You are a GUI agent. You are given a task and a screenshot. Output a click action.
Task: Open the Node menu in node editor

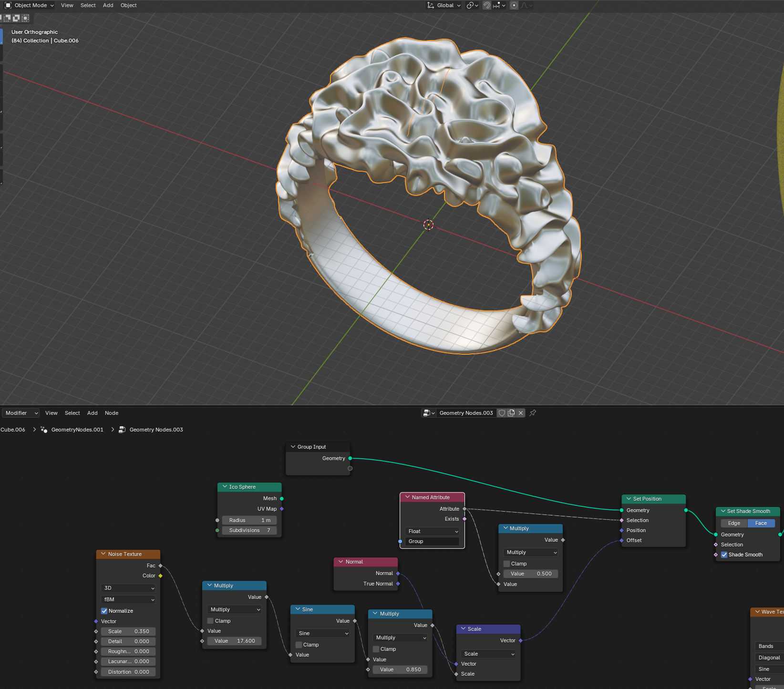[x=111, y=413]
